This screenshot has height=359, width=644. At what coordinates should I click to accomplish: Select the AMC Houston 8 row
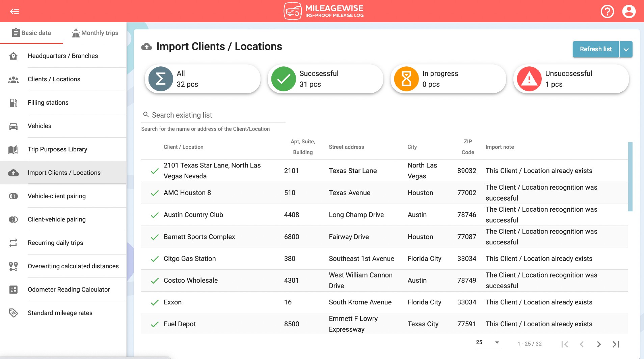(x=384, y=193)
